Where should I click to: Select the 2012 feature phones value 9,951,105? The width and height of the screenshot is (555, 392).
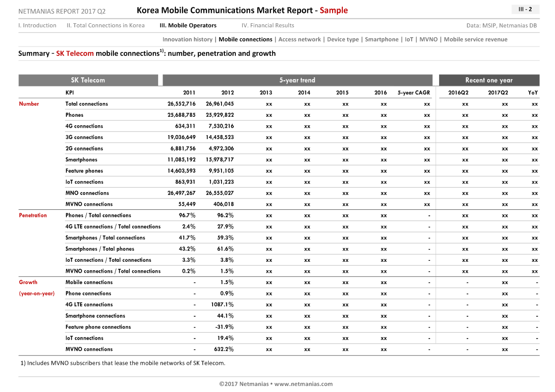(x=221, y=171)
